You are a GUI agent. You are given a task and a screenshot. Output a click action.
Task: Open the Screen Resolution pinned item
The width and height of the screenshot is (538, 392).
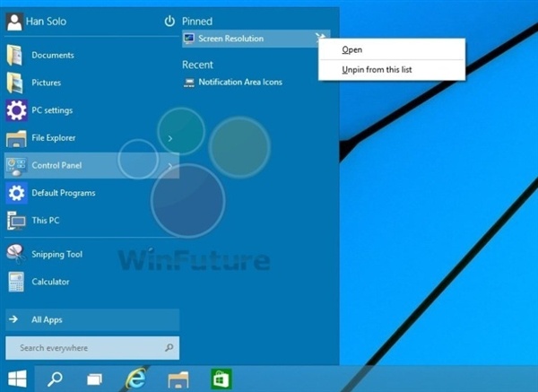(256, 39)
